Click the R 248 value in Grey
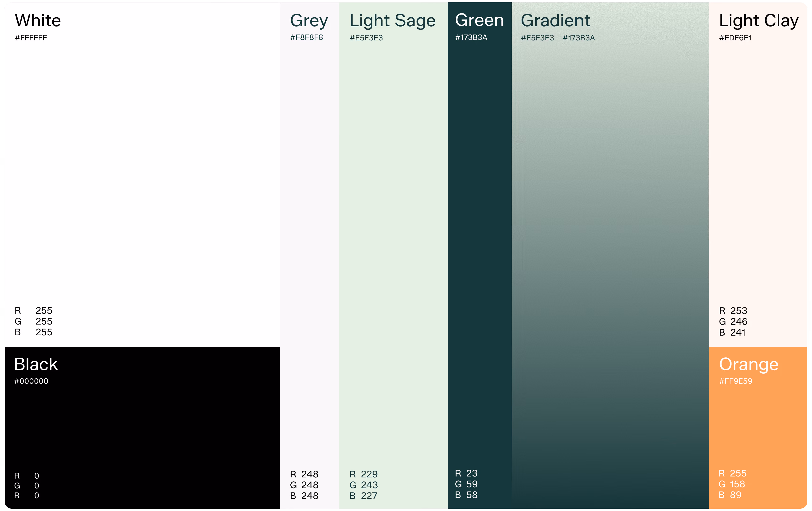This screenshot has height=511, width=812. pyautogui.click(x=304, y=474)
